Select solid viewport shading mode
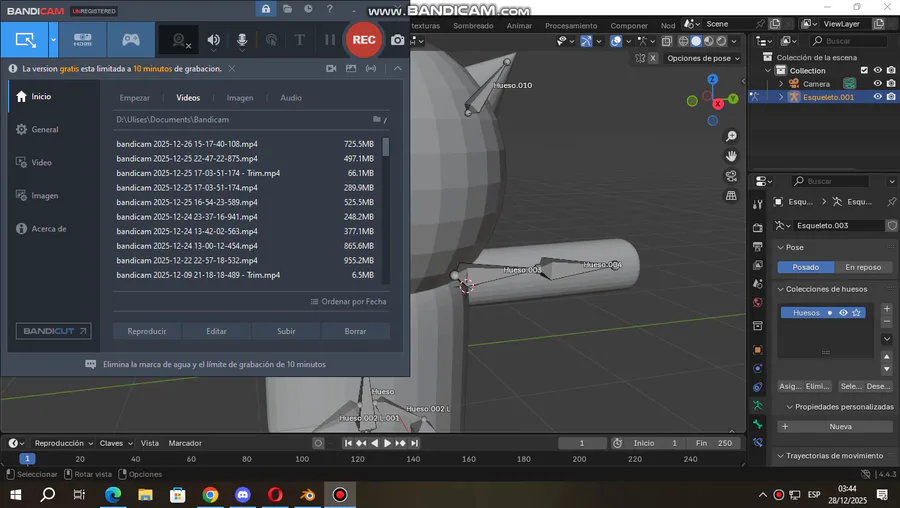This screenshot has height=508, width=900. [696, 41]
